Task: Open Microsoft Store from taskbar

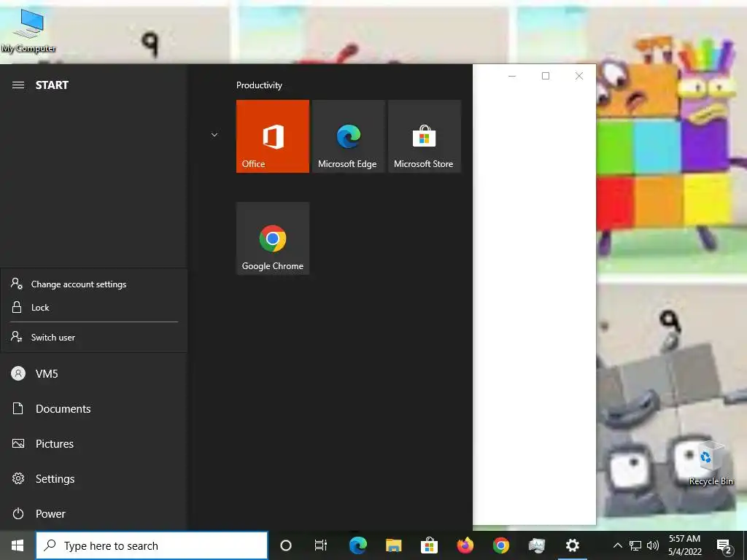Action: point(429,545)
